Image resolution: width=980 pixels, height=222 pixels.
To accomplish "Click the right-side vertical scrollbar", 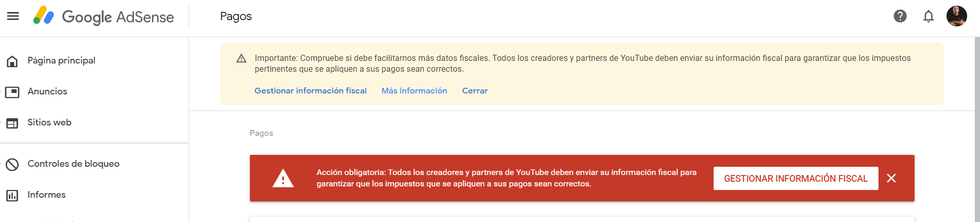I will tap(976, 129).
